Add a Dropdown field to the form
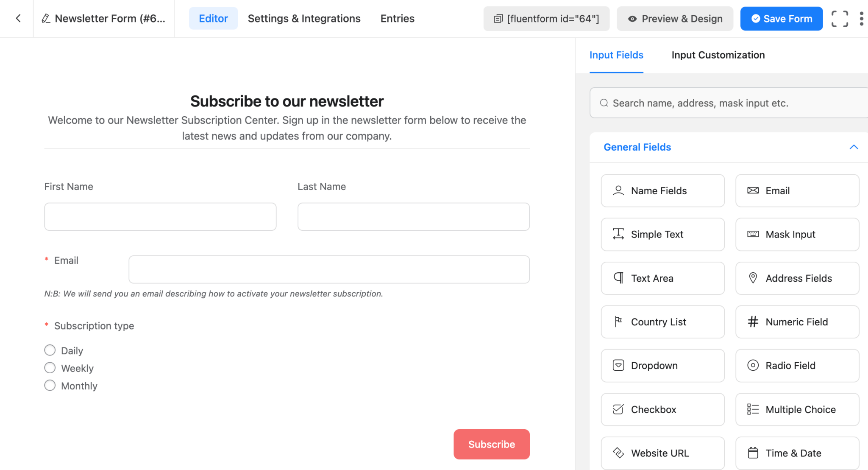This screenshot has width=868, height=470. pos(662,365)
